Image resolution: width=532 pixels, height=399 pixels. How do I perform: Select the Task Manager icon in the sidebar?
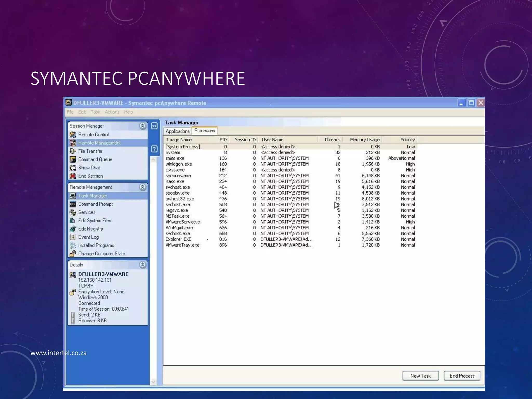(x=73, y=196)
